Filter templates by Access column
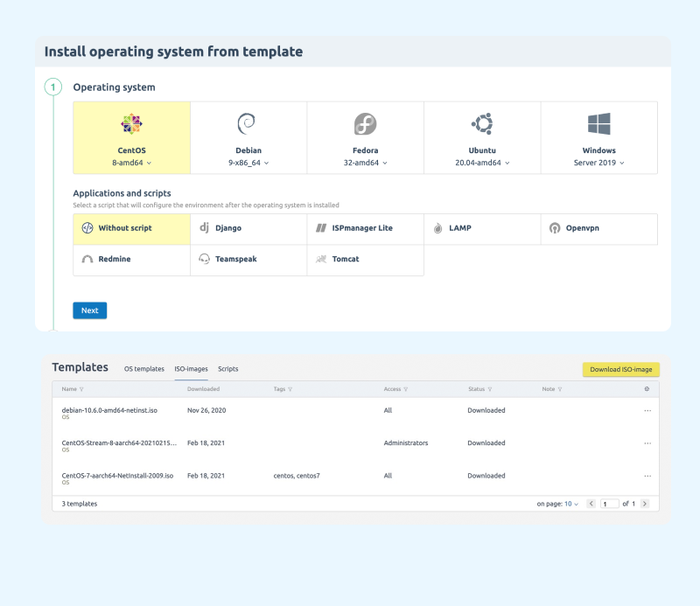Image resolution: width=700 pixels, height=606 pixels. pos(406,389)
